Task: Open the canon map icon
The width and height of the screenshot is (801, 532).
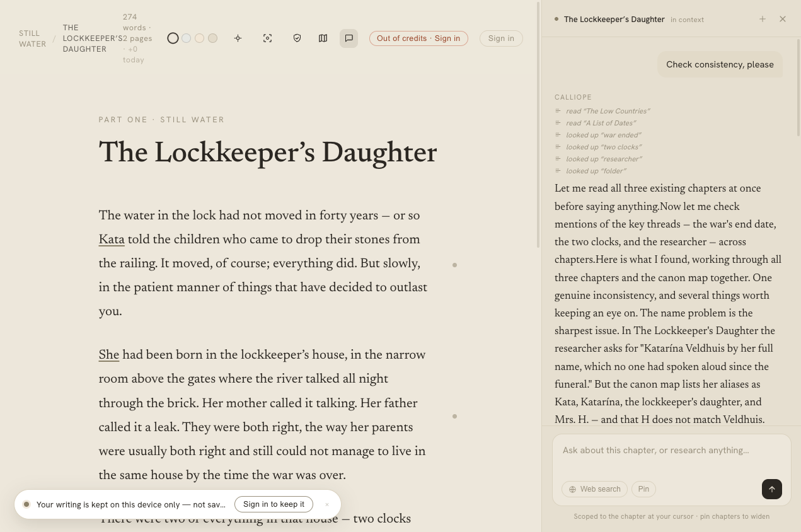Action: click(323, 38)
